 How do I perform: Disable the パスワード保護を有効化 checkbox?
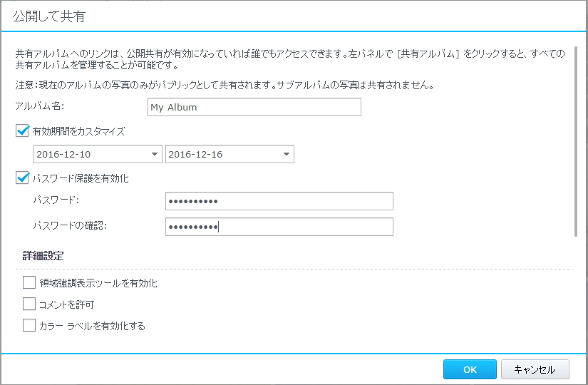[22, 178]
